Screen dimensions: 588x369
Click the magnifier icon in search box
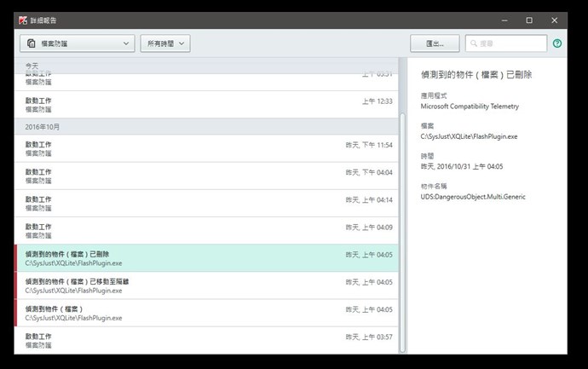475,43
